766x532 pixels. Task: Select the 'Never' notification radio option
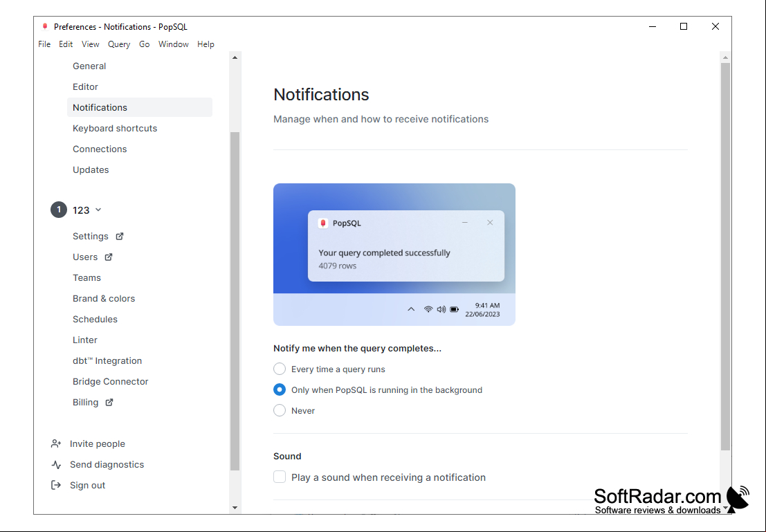click(x=280, y=410)
